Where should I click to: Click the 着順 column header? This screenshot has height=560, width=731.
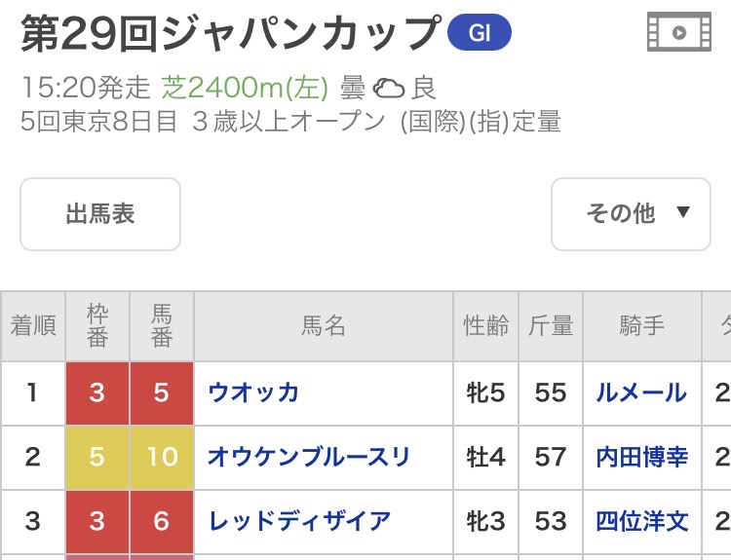tap(33, 326)
